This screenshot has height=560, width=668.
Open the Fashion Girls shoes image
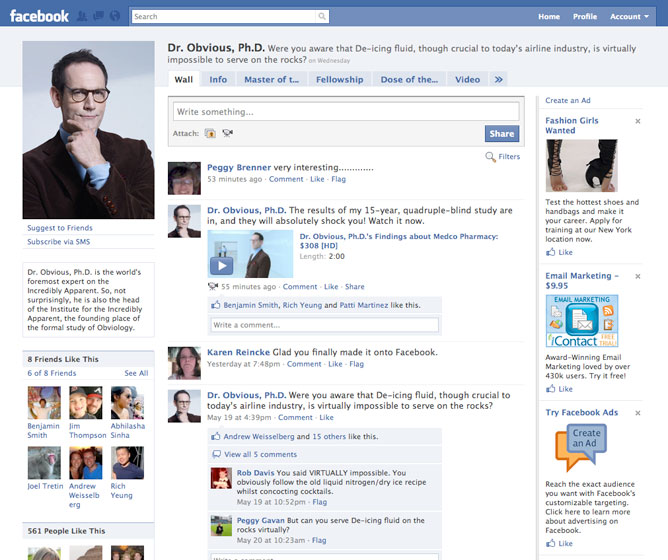click(x=582, y=165)
